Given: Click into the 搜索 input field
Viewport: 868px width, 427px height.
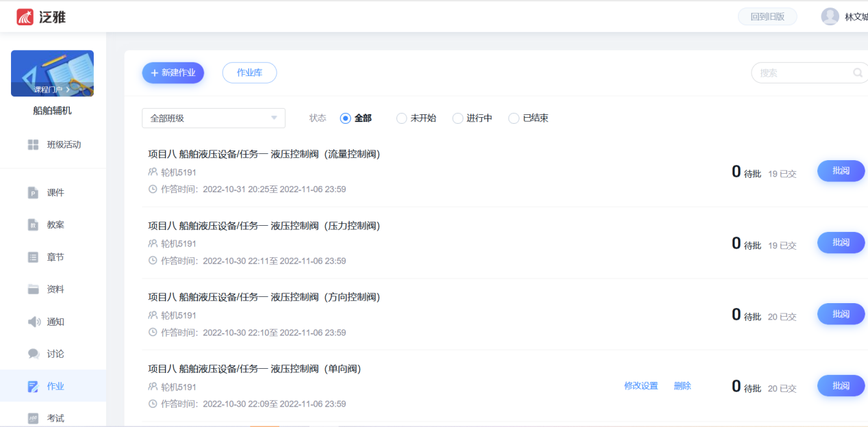Looking at the screenshot, I should click(x=802, y=73).
